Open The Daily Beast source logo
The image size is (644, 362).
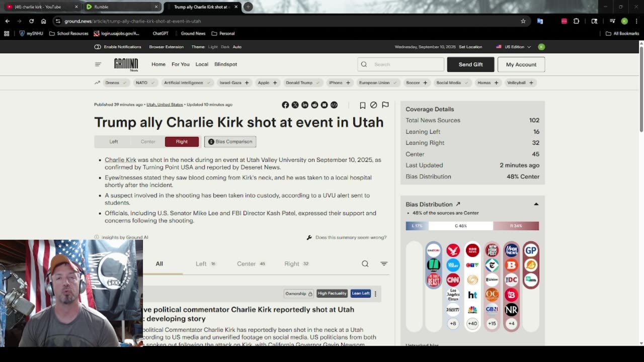tap(433, 280)
